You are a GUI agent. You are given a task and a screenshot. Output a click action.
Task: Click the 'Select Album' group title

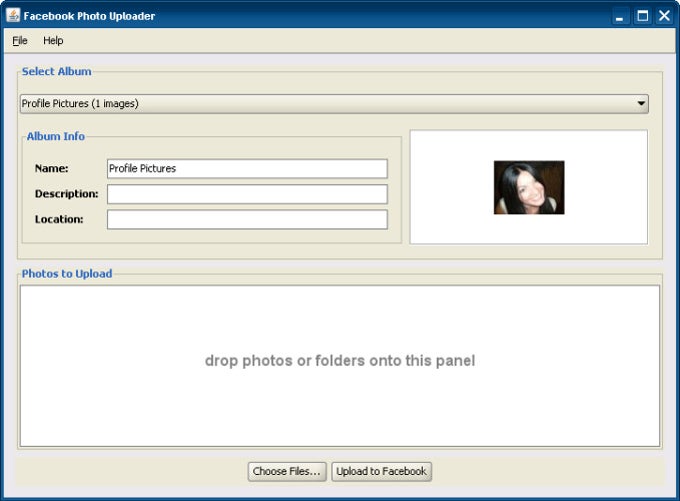coord(57,72)
